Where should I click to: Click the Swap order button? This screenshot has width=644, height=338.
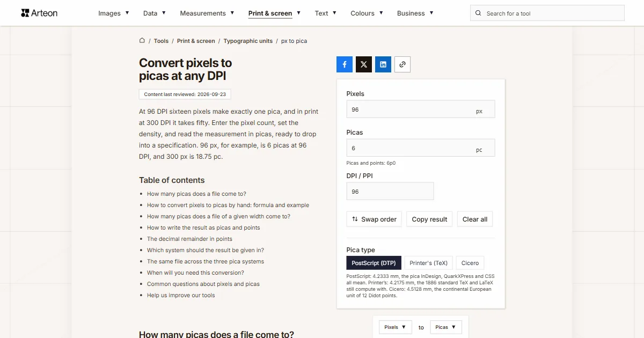[x=374, y=219]
